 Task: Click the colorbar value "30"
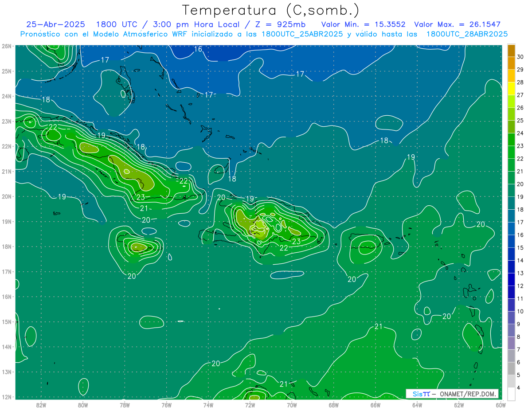(520, 57)
